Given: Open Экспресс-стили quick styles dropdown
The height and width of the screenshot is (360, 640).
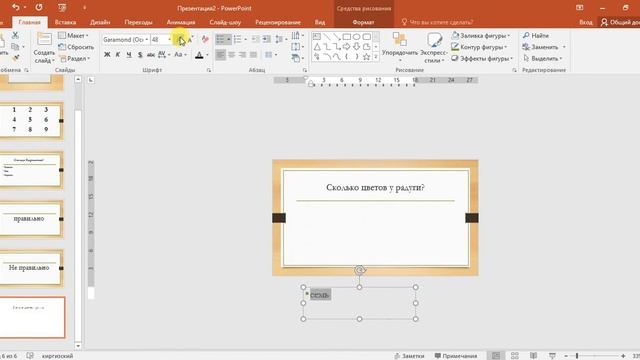Looking at the screenshot, I should 434,48.
